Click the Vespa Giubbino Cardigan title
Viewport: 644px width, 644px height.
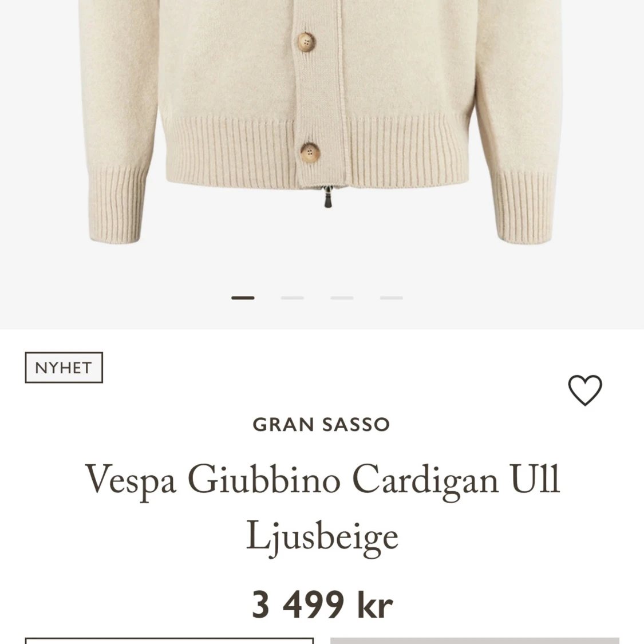322,479
